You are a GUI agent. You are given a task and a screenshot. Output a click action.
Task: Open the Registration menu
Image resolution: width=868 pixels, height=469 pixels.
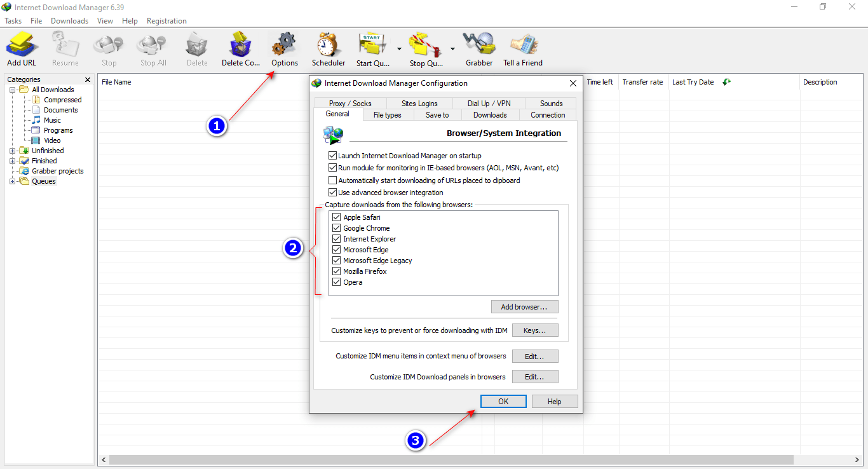click(x=166, y=21)
